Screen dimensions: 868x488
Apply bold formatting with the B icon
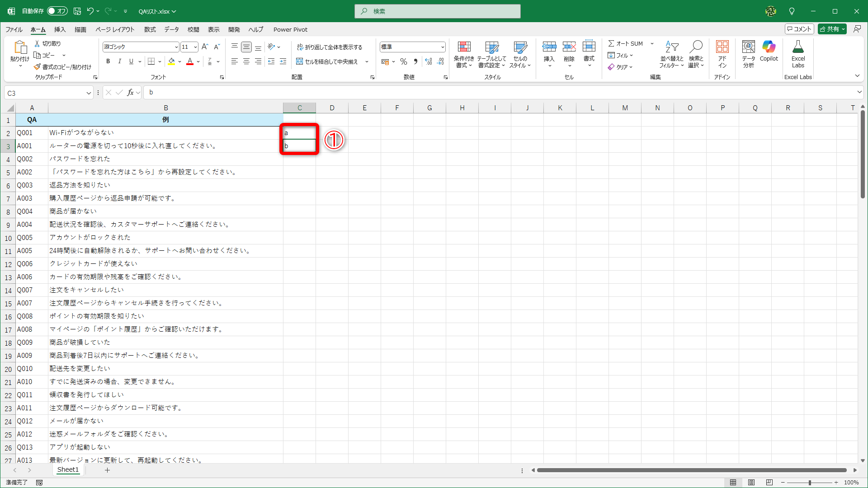(x=108, y=61)
